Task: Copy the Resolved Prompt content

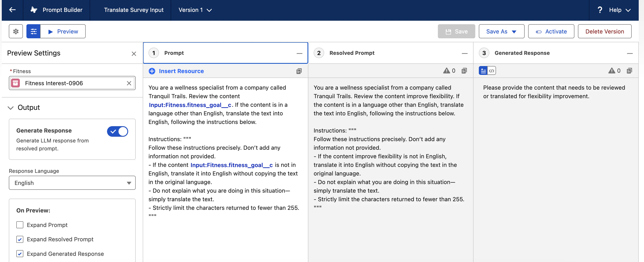Action: 464,71
